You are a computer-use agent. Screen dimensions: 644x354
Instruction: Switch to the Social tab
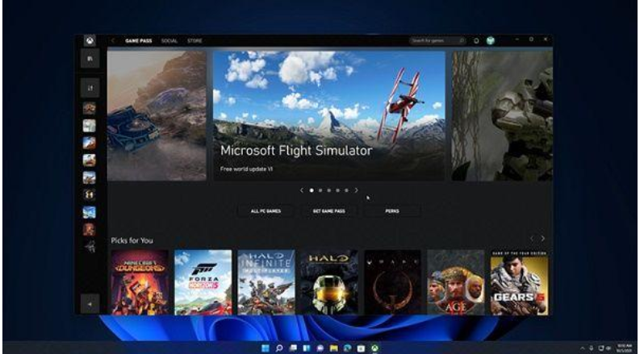tap(169, 40)
